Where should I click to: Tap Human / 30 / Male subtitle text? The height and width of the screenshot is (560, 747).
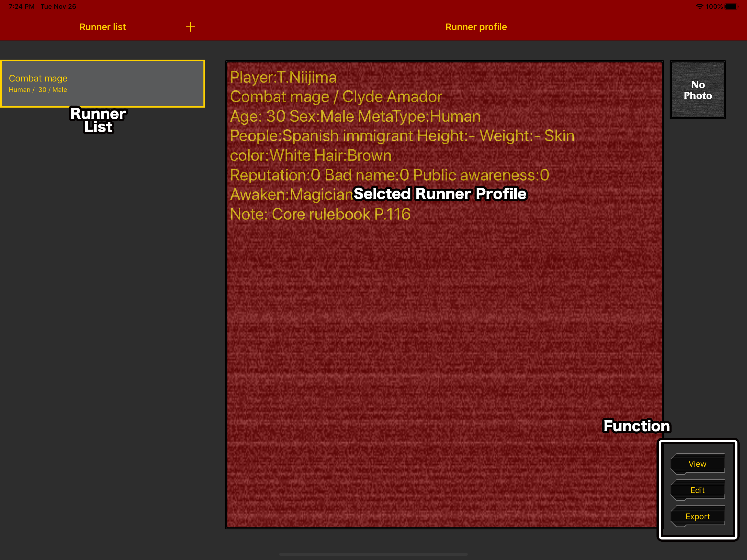(x=38, y=90)
